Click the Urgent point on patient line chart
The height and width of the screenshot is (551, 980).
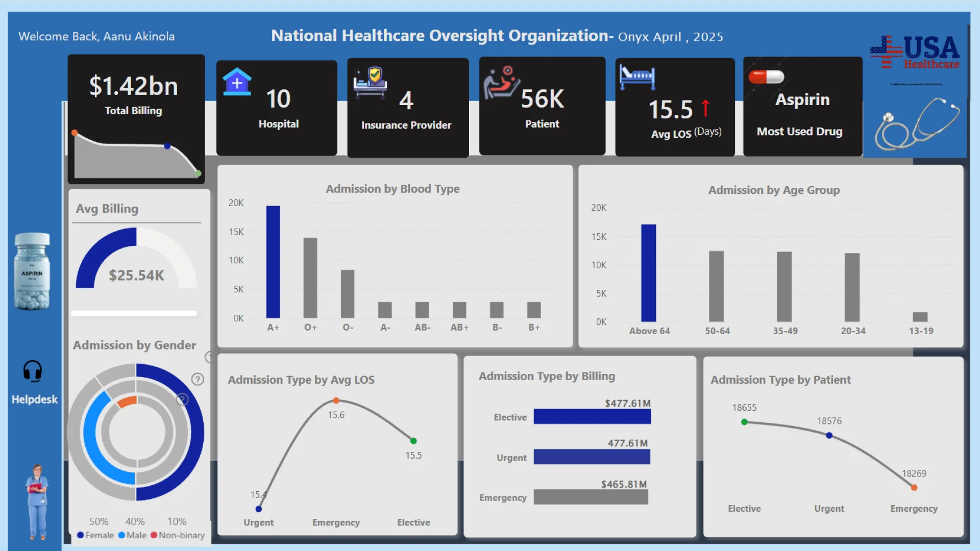[x=829, y=435]
